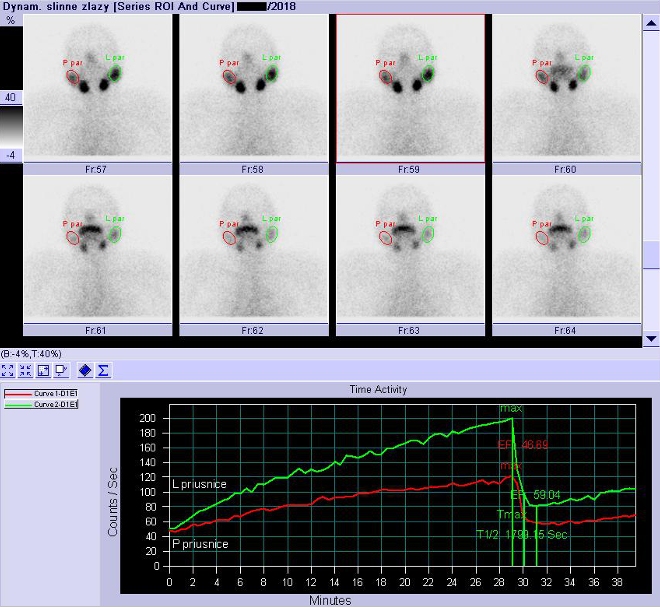Click the Sigma sum icon
The image size is (660, 607).
103,370
